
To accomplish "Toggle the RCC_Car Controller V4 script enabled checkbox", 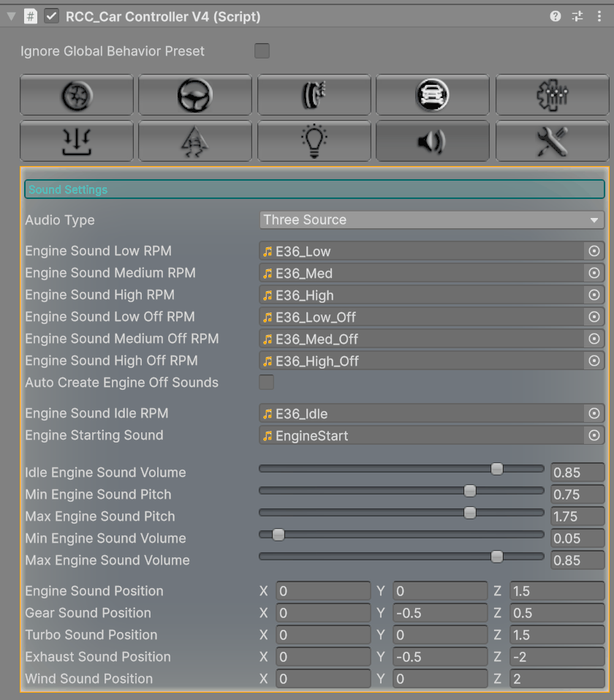I will [52, 17].
